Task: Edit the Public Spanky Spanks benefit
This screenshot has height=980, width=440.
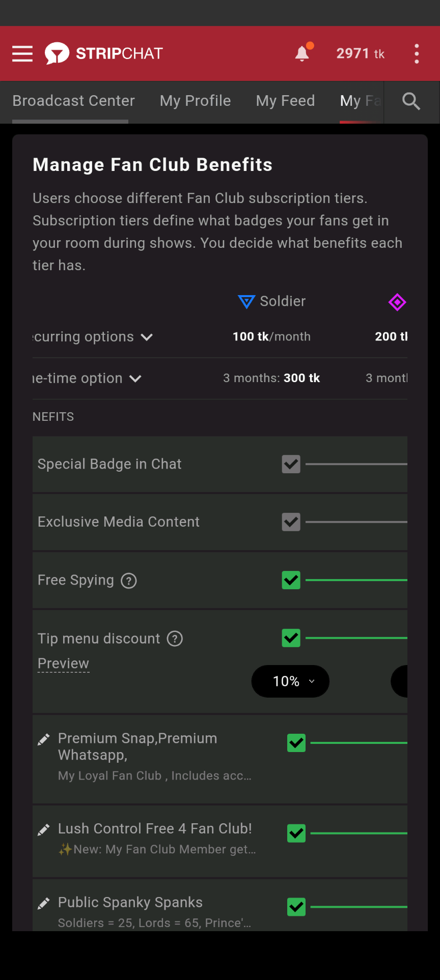Action: (x=44, y=903)
